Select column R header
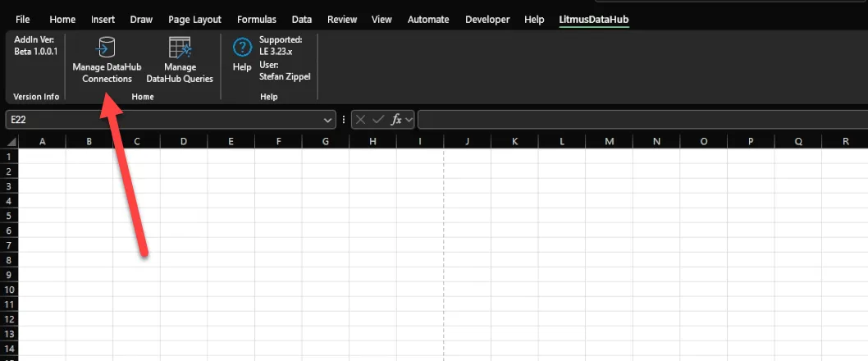 [845, 142]
